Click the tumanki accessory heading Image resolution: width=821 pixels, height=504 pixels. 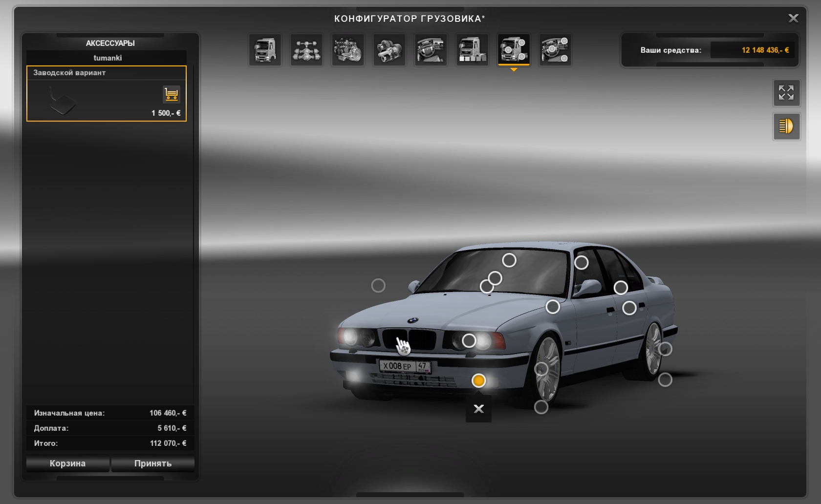pyautogui.click(x=108, y=58)
